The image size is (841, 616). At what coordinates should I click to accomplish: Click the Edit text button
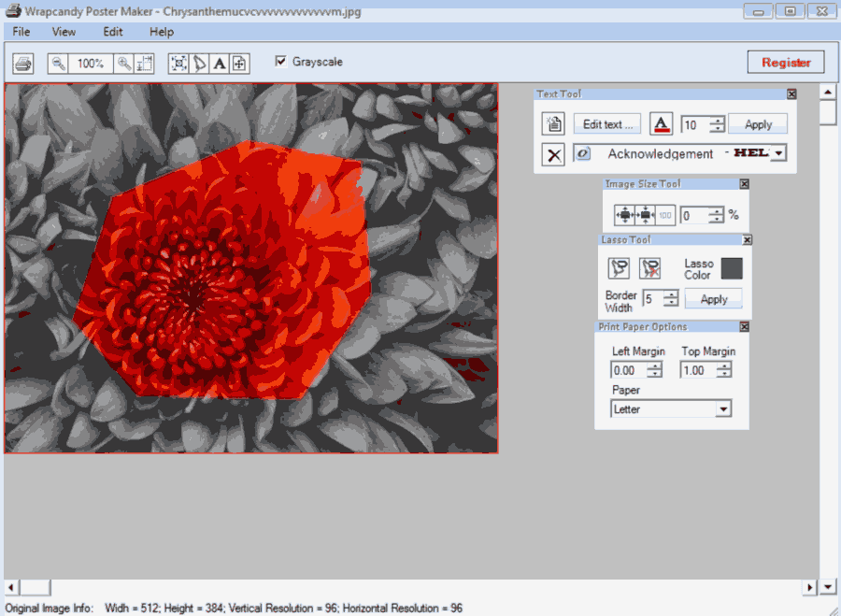[x=607, y=124]
